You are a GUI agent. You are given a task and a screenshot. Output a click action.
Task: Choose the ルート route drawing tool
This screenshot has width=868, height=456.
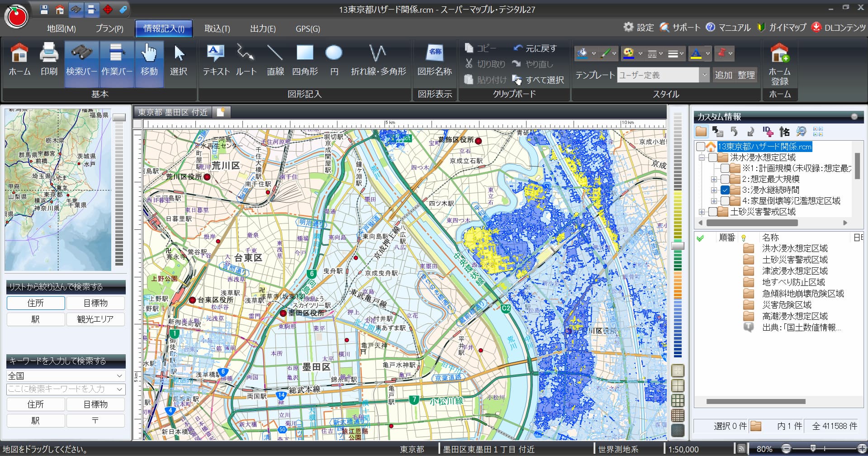click(x=246, y=61)
